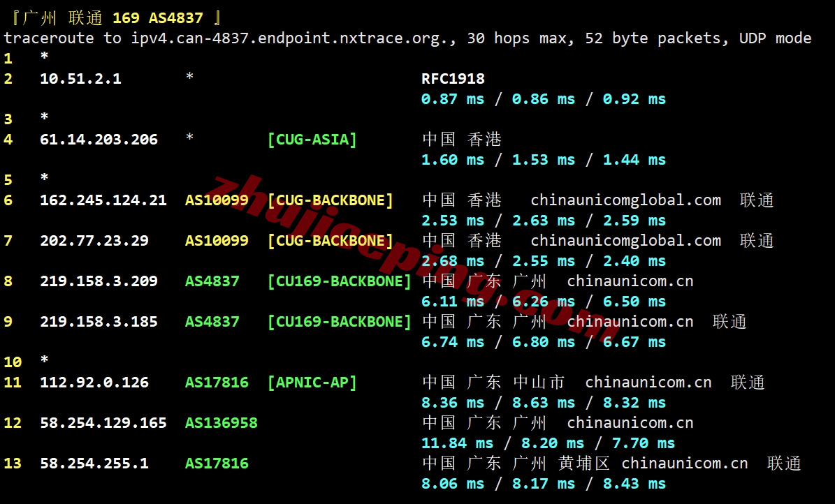Click the AS136958 number

coord(221,423)
